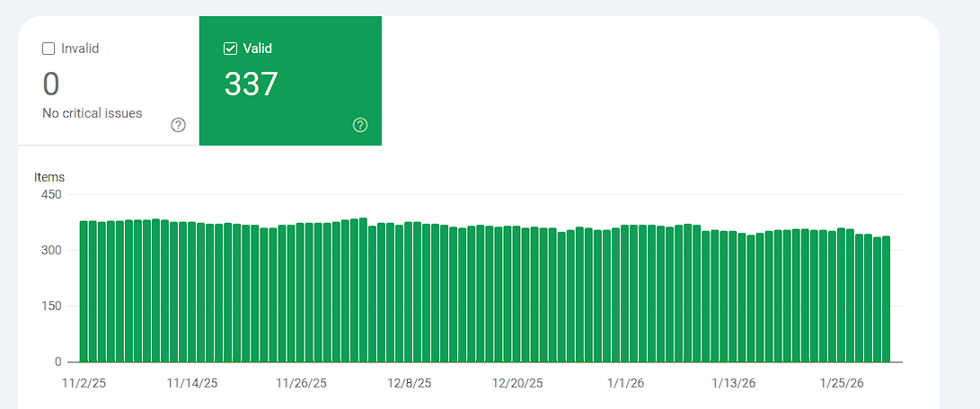The height and width of the screenshot is (409, 980).
Task: Click the 'No critical issues' text
Action: [x=92, y=113]
